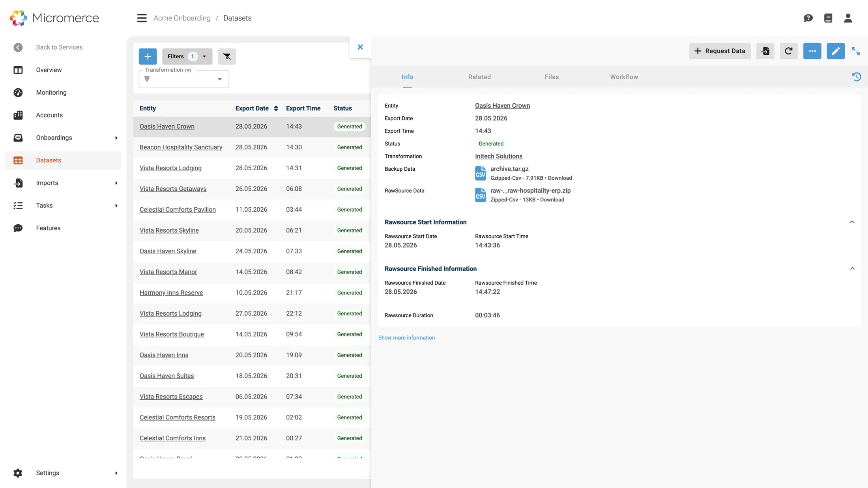Refresh the dataset details
The height and width of the screenshot is (488, 868).
point(789,51)
